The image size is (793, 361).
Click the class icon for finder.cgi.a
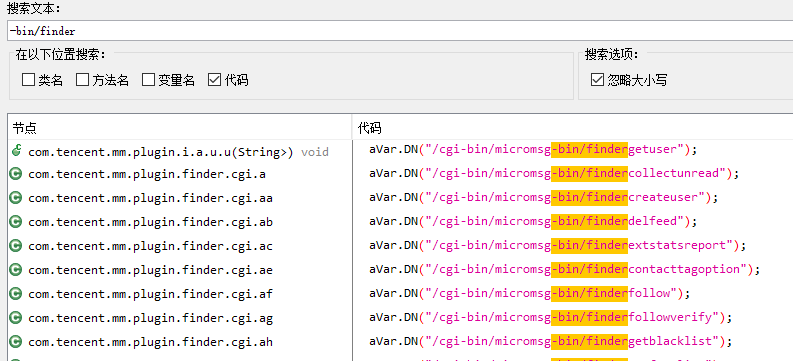click(16, 174)
